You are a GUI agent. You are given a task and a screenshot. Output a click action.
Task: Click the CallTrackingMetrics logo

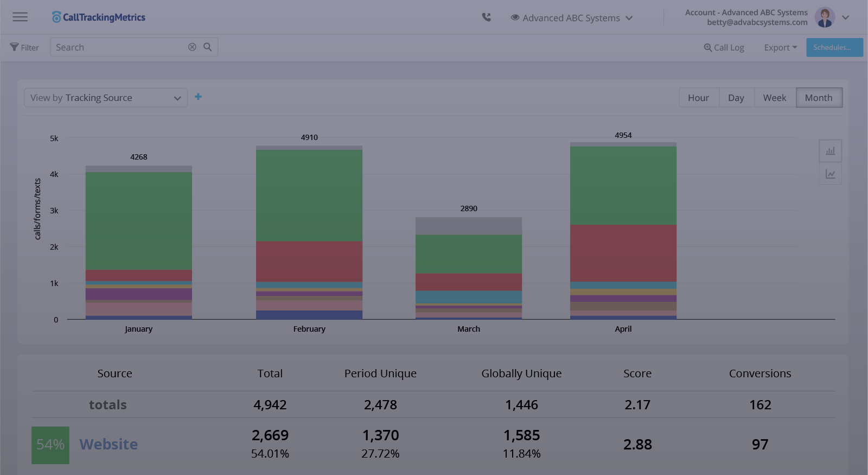[99, 17]
